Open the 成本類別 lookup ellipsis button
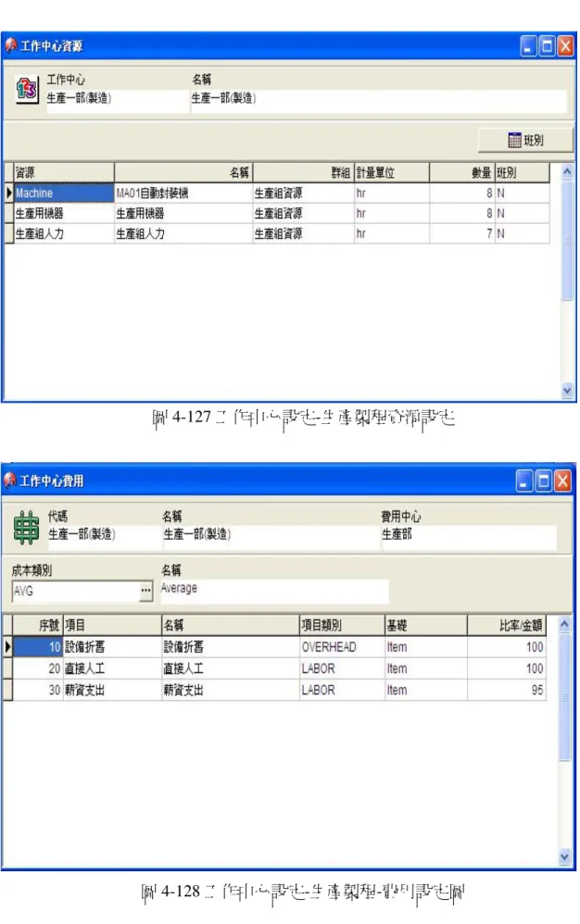Image resolution: width=580 pixels, height=924 pixels. [145, 591]
